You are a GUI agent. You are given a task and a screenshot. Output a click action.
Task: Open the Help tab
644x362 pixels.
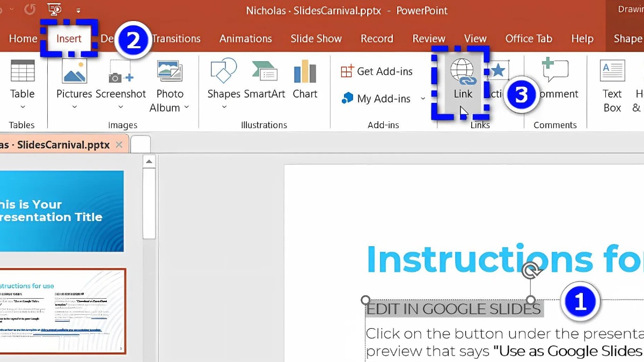[x=582, y=39]
